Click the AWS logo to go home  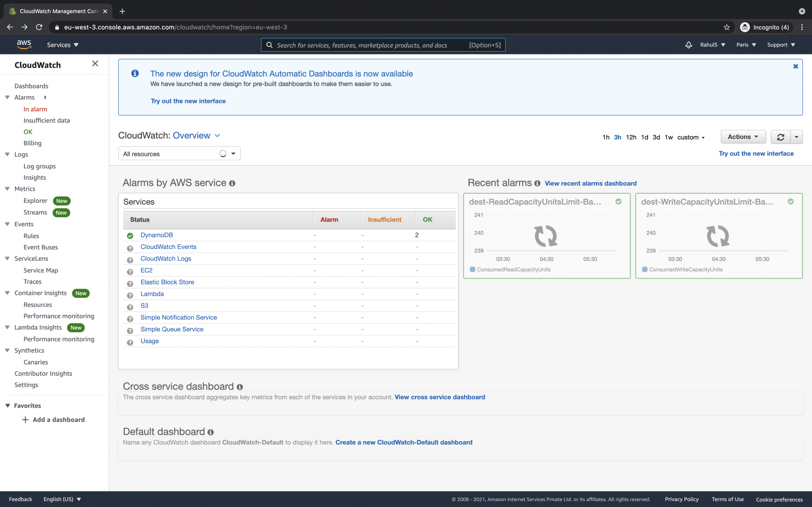(x=23, y=44)
